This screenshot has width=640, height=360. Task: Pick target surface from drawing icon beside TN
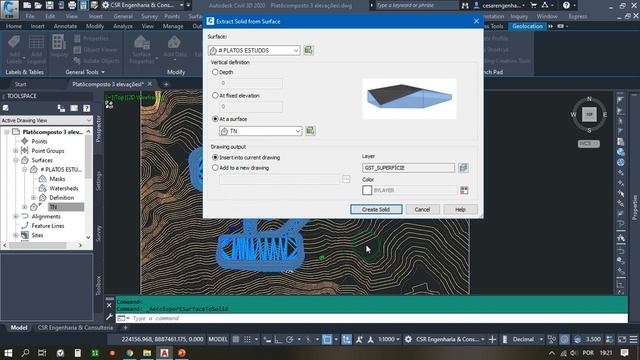[x=310, y=131]
